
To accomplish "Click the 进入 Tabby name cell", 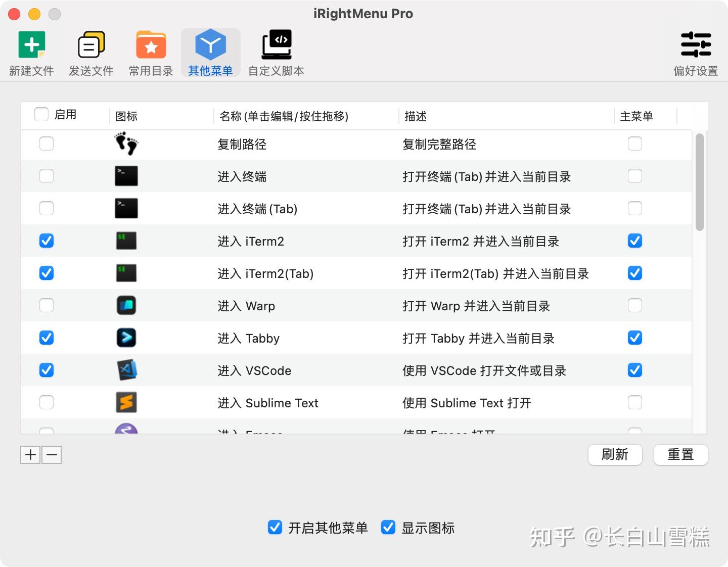I will pyautogui.click(x=248, y=338).
